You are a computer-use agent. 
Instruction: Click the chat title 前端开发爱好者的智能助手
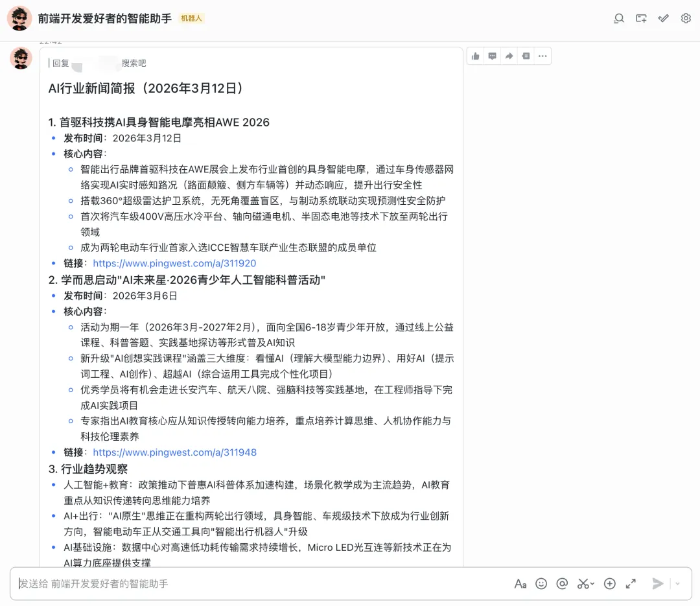tap(105, 18)
